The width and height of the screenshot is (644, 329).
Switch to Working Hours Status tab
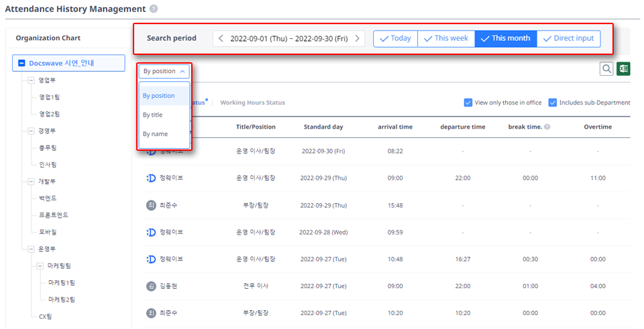tap(253, 103)
